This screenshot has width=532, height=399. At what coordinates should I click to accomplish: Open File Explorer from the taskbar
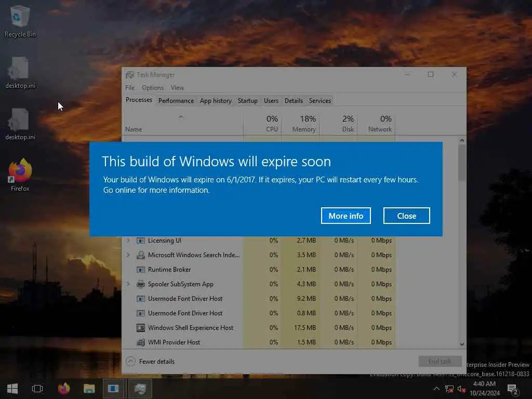[89, 389]
